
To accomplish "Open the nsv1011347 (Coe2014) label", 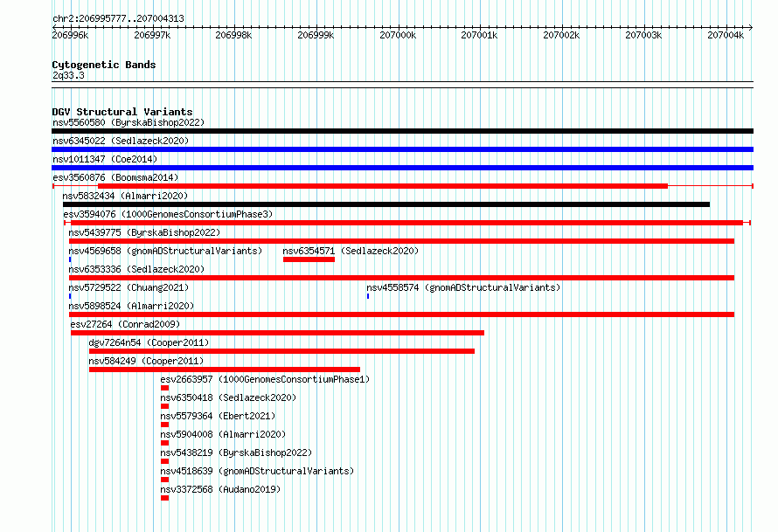I will pos(105,159).
